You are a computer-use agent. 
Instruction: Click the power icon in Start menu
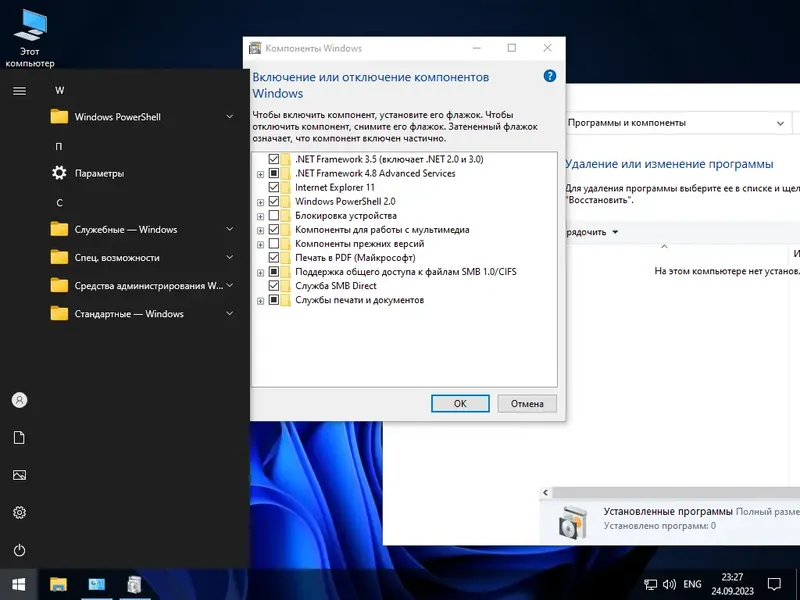click(x=18, y=549)
